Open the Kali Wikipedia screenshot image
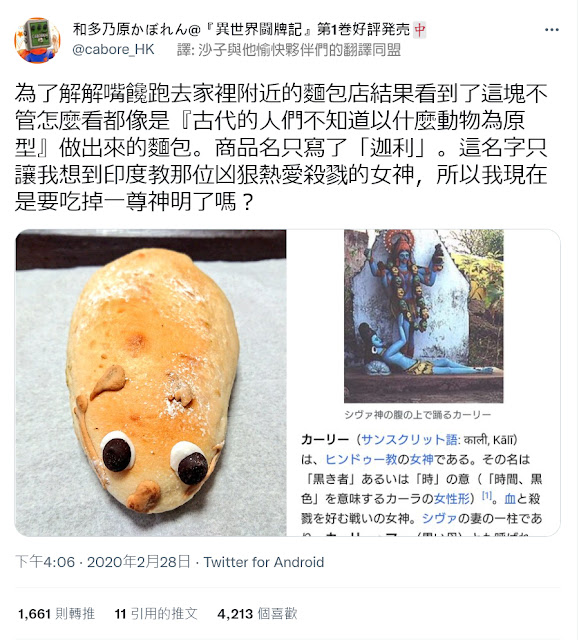Image resolution: width=579 pixels, height=640 pixels. coord(424,382)
